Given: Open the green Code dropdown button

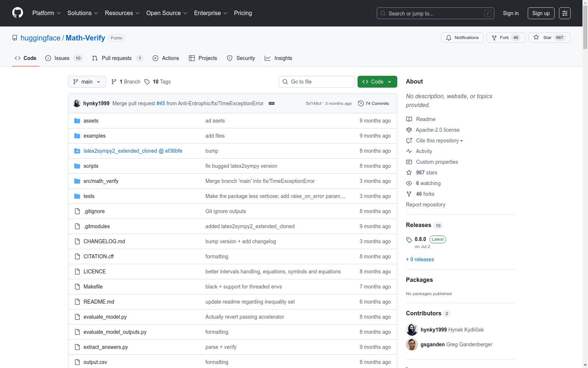Looking at the screenshot, I should pos(377,82).
